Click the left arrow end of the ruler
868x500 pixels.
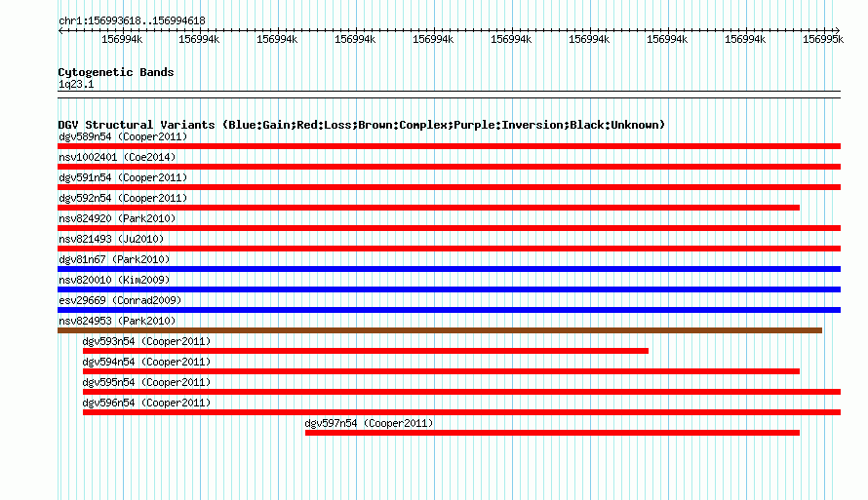[x=60, y=30]
